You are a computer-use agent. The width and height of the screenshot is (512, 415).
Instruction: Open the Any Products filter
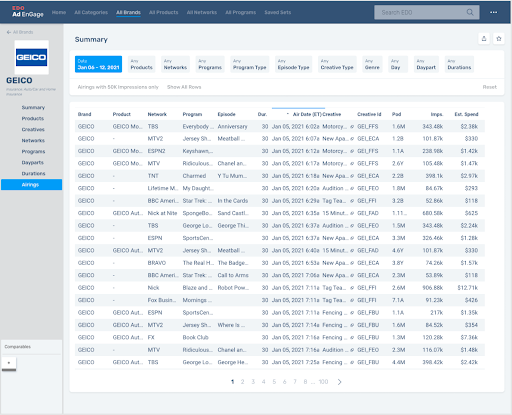tap(141, 64)
